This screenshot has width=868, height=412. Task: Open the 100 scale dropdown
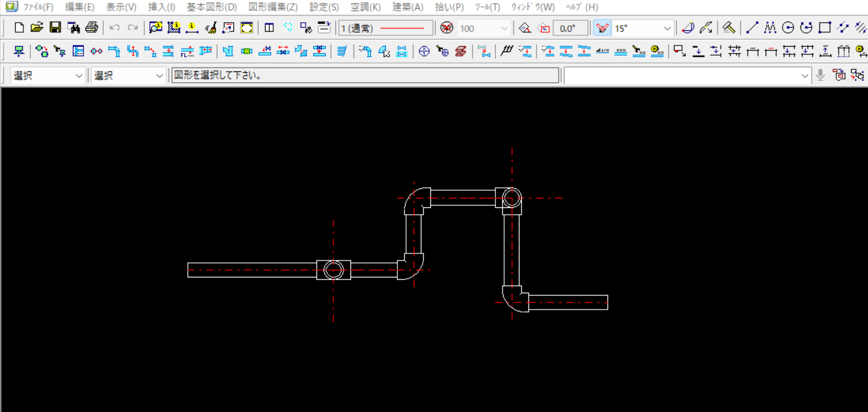(x=504, y=28)
